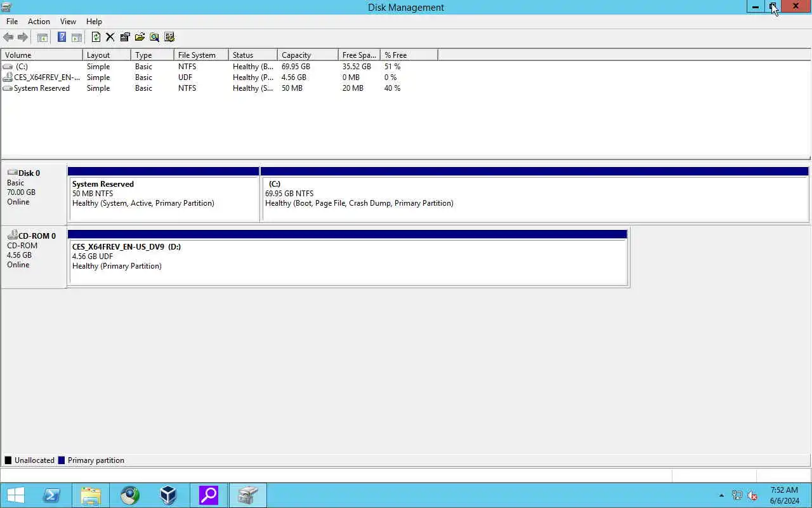The image size is (812, 508).
Task: Select the (C:) row in the volume list
Action: point(219,67)
